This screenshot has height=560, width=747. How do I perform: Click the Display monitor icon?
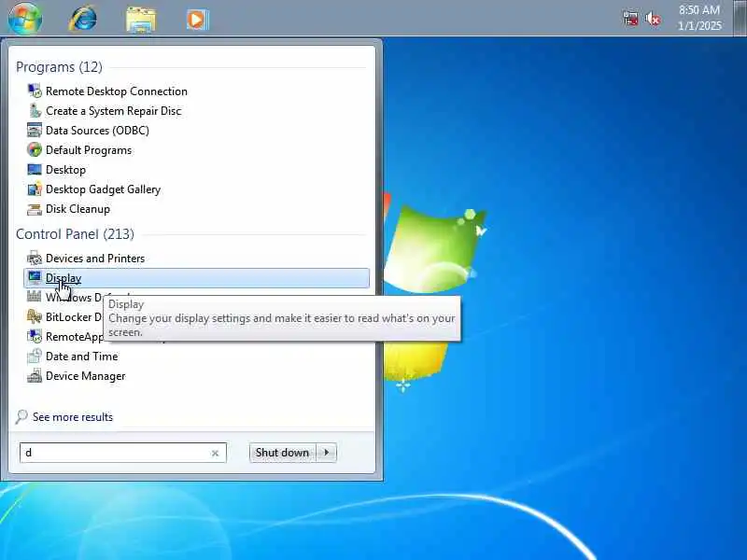(x=35, y=277)
